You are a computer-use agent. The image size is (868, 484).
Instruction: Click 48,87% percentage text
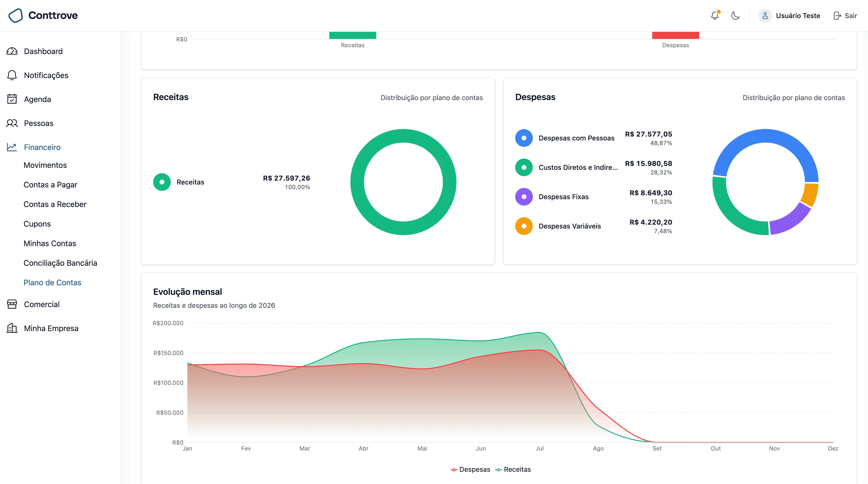pyautogui.click(x=661, y=143)
